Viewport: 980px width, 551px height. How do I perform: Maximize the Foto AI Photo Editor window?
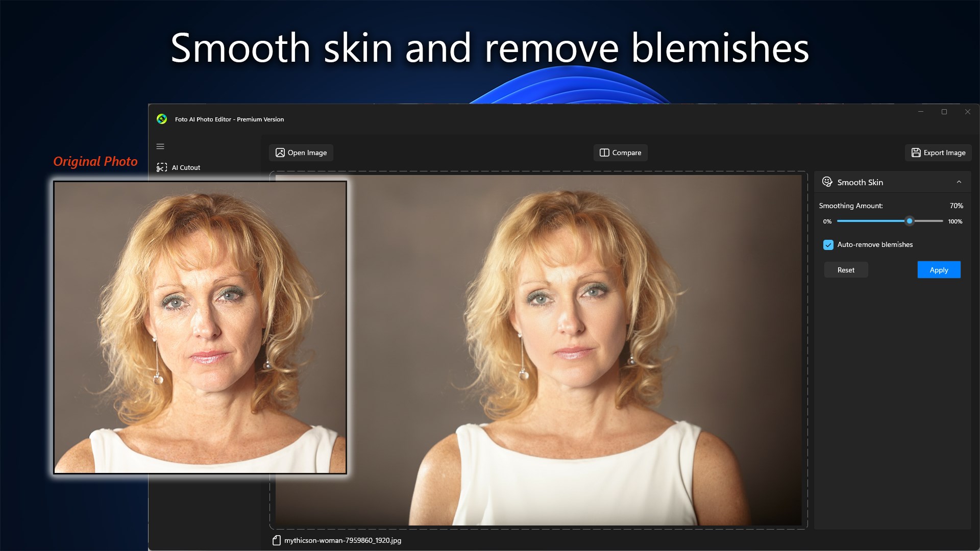(x=944, y=112)
